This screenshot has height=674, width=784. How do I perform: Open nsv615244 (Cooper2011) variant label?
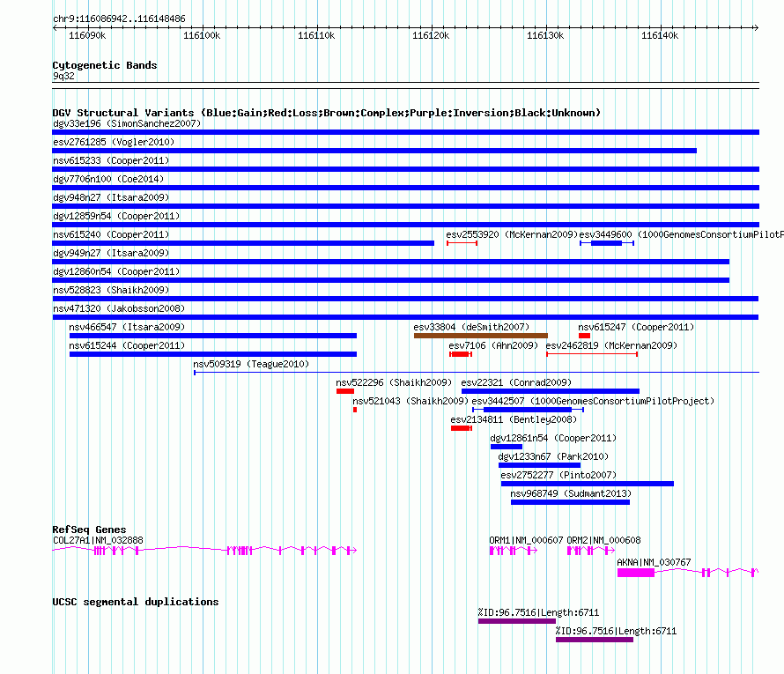pos(127,345)
